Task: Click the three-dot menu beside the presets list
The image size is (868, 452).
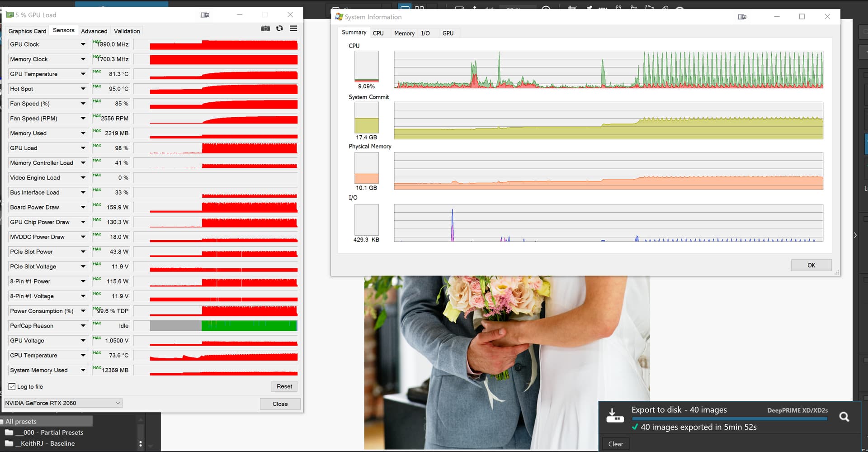Action: coord(141,444)
